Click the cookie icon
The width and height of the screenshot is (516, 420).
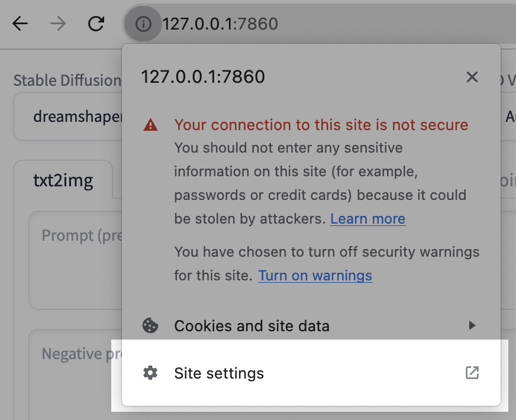click(x=150, y=325)
